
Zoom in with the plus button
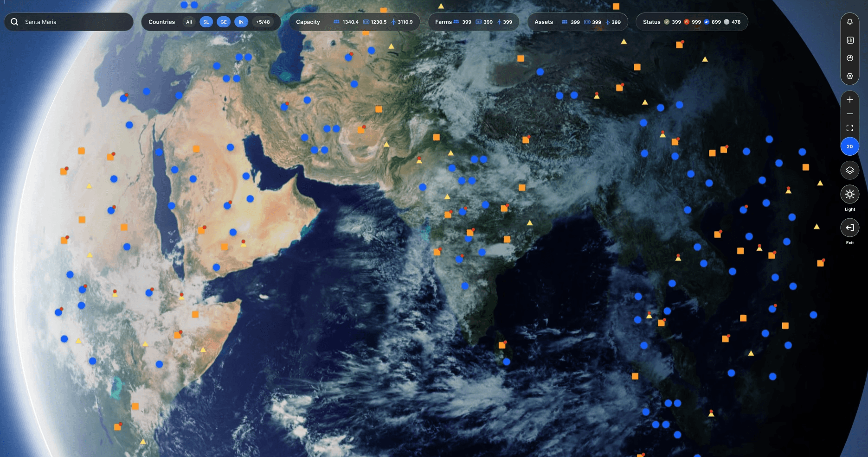point(850,100)
